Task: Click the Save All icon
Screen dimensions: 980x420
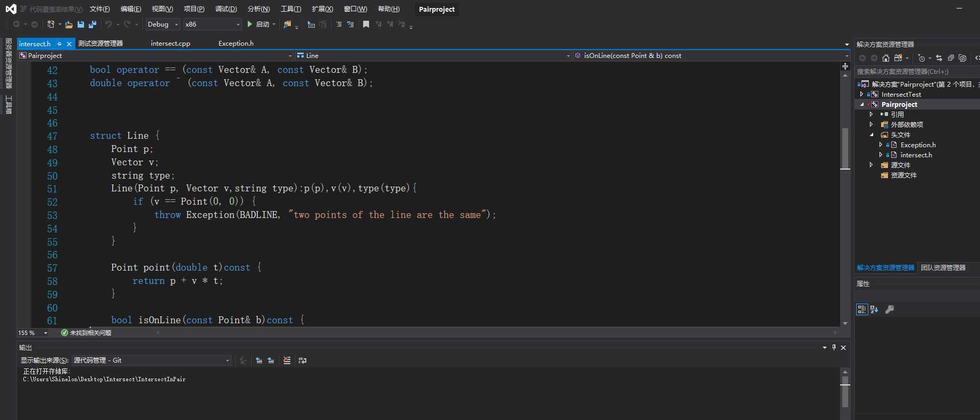Action: tap(93, 24)
